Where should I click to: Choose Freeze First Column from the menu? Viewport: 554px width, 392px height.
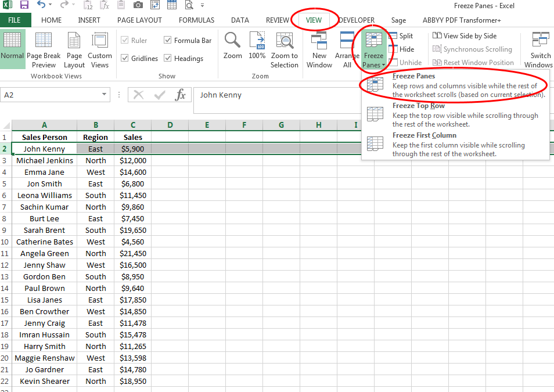[456, 145]
